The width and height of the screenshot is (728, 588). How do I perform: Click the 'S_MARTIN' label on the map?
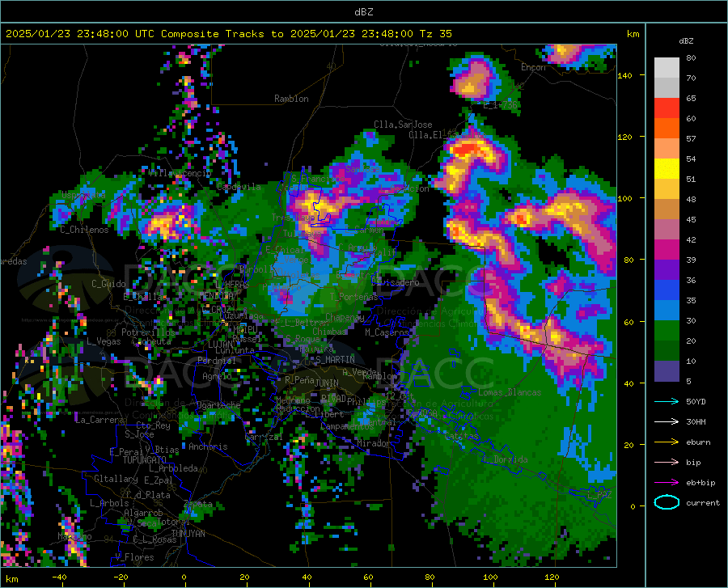tap(335, 360)
